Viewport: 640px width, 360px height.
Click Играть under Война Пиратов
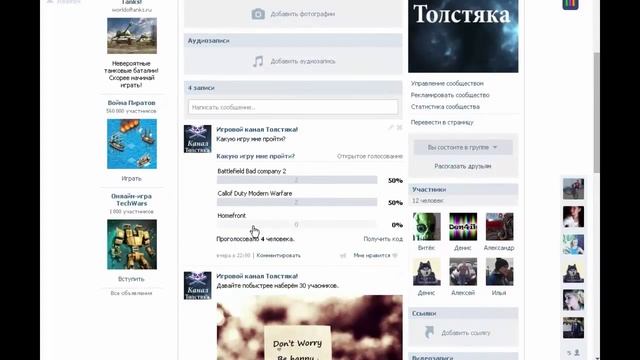[x=131, y=179]
